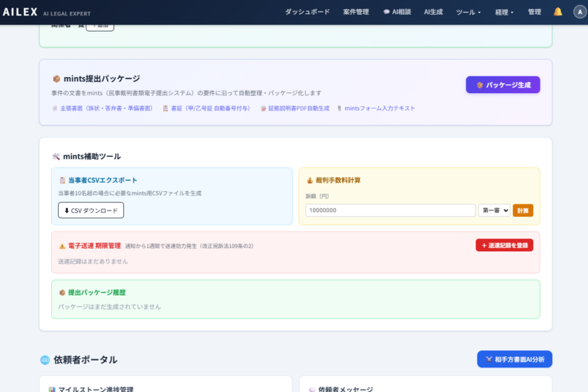Open the 第一審 court instance selector
Screen dimensions: 588x392
pos(494,210)
